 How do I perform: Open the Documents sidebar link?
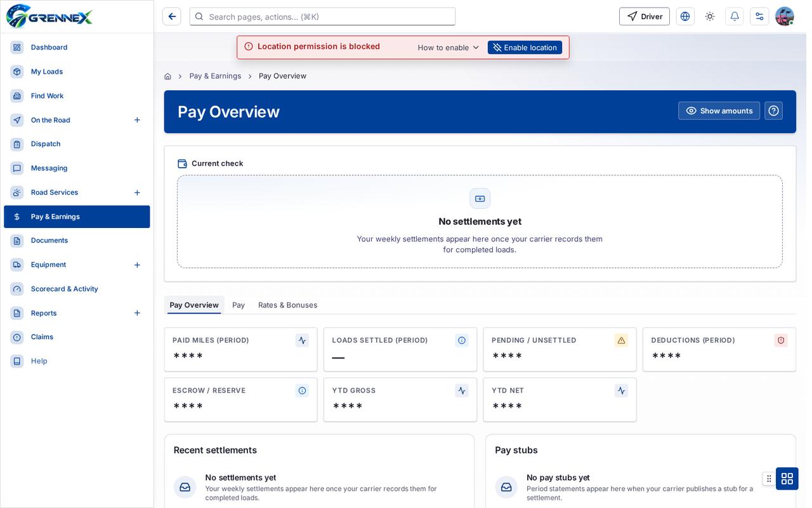pyautogui.click(x=77, y=241)
